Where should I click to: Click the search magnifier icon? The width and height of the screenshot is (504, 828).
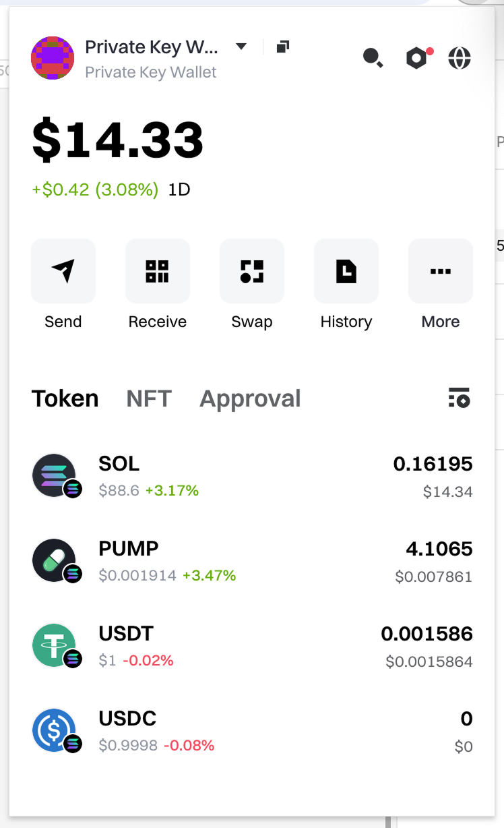[373, 58]
